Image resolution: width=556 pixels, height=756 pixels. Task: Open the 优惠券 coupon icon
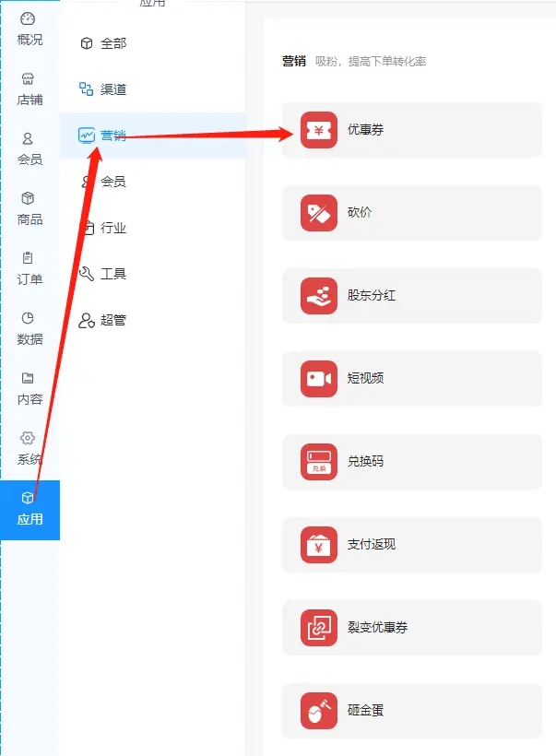(x=319, y=130)
